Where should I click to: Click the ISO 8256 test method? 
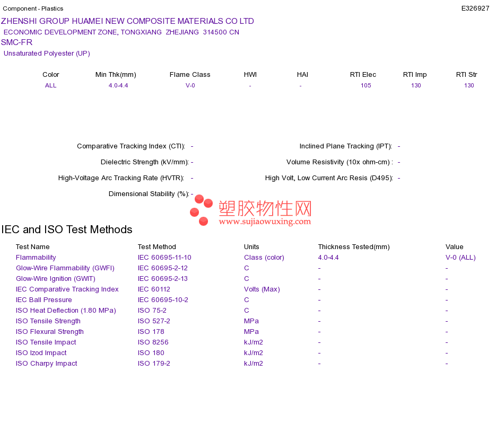coord(153,342)
